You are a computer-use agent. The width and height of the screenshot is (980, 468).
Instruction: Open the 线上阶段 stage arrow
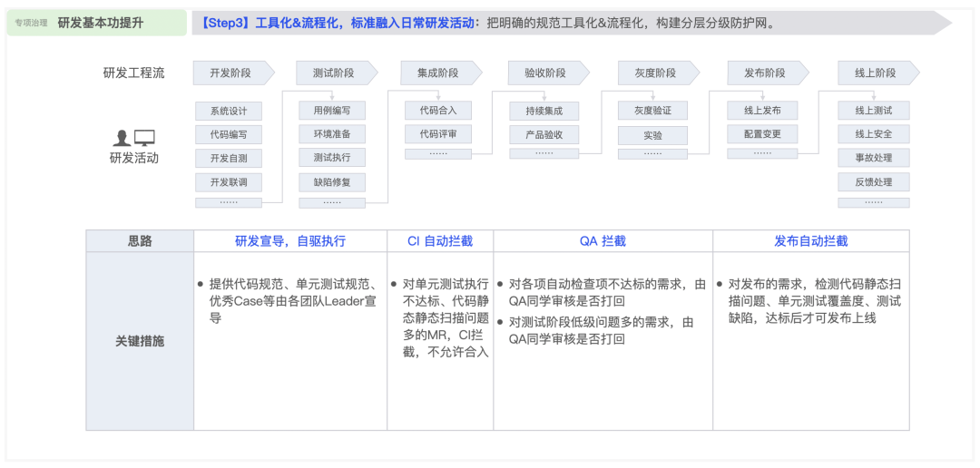click(x=877, y=73)
